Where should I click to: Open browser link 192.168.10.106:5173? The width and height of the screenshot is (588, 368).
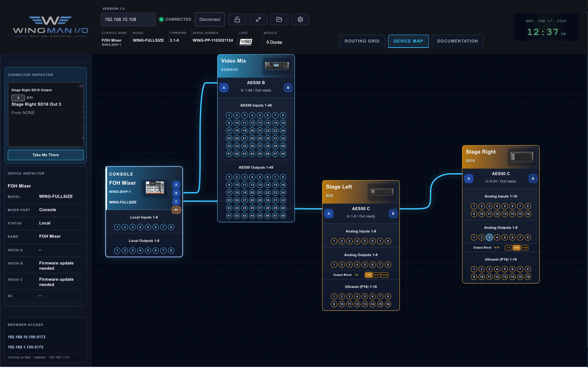(x=27, y=337)
